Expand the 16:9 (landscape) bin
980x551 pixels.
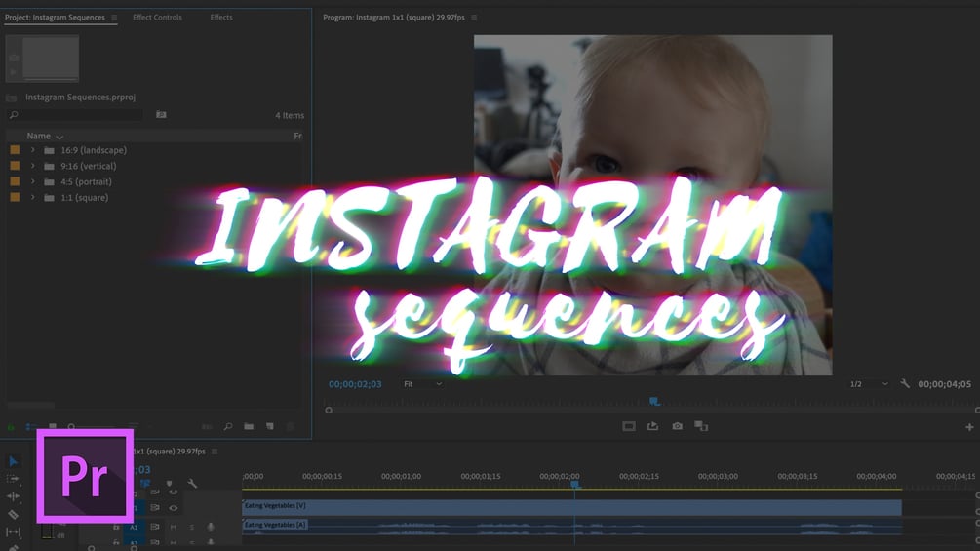(33, 150)
